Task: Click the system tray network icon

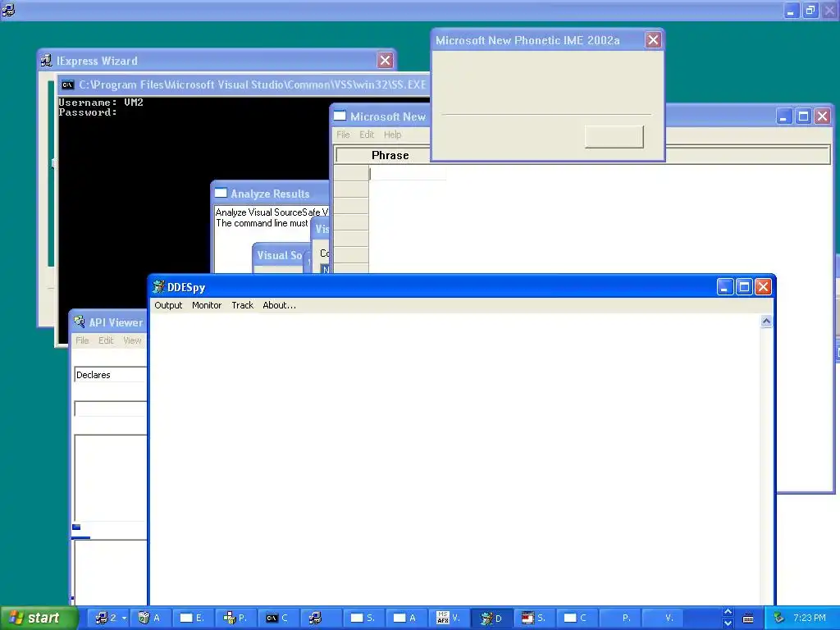Action: pos(779,619)
